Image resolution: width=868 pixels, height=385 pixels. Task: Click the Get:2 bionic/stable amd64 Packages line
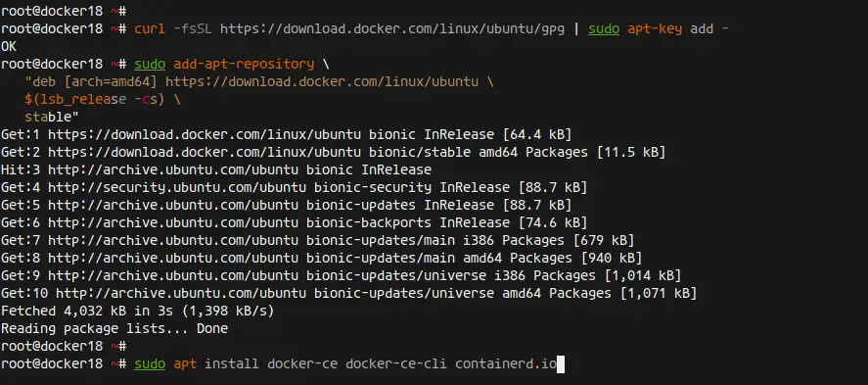[333, 152]
